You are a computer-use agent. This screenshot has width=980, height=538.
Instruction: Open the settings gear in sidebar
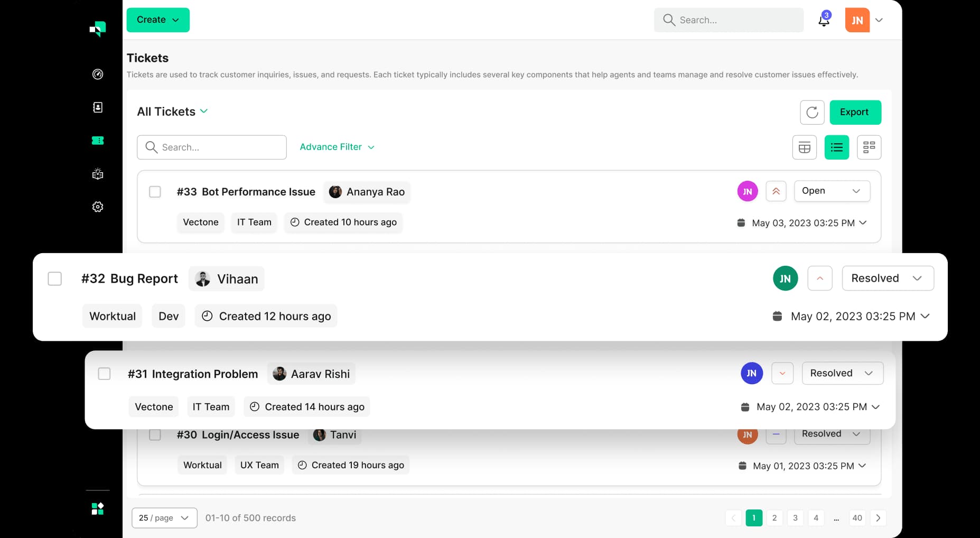point(98,207)
